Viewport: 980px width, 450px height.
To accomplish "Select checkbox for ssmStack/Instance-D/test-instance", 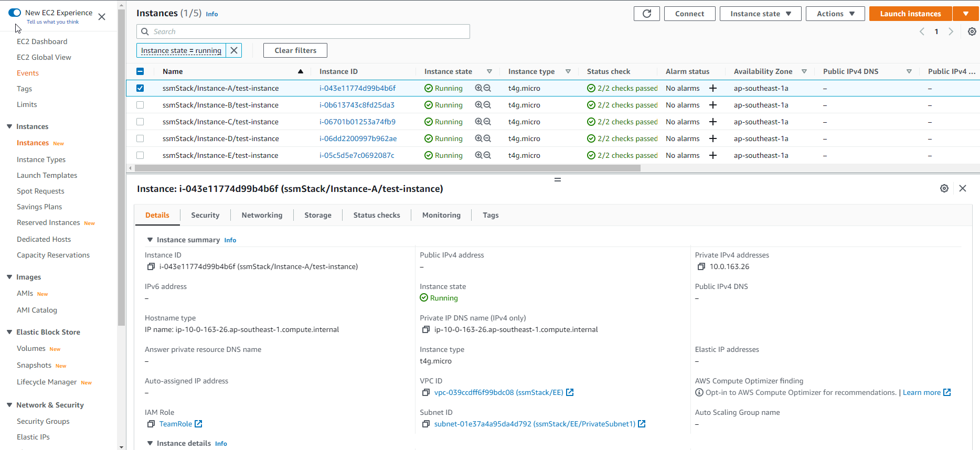I will (140, 138).
